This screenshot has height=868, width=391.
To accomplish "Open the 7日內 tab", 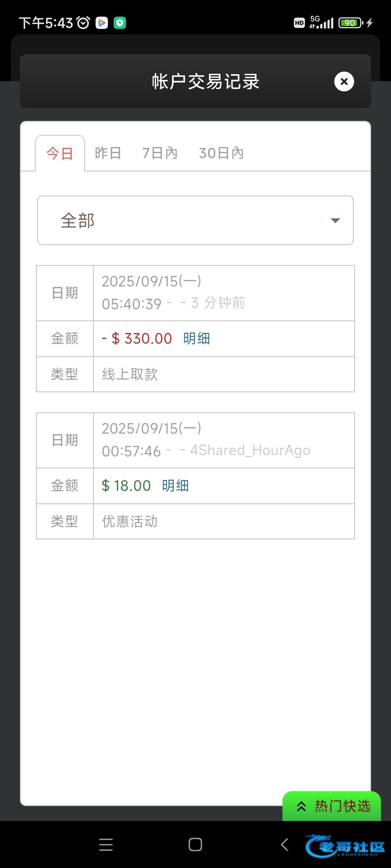I will click(160, 153).
